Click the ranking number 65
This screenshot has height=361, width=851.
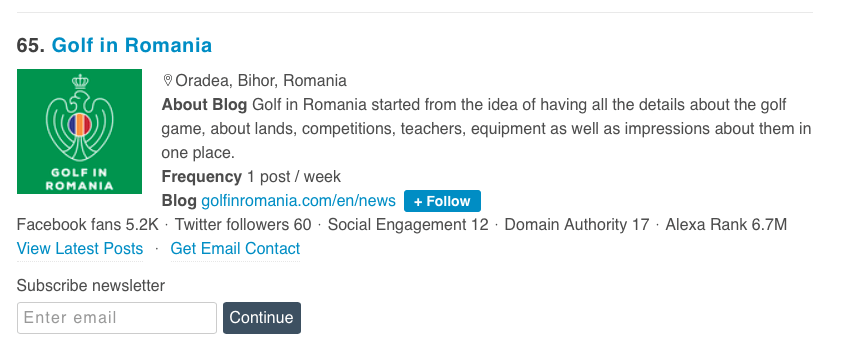(x=31, y=45)
